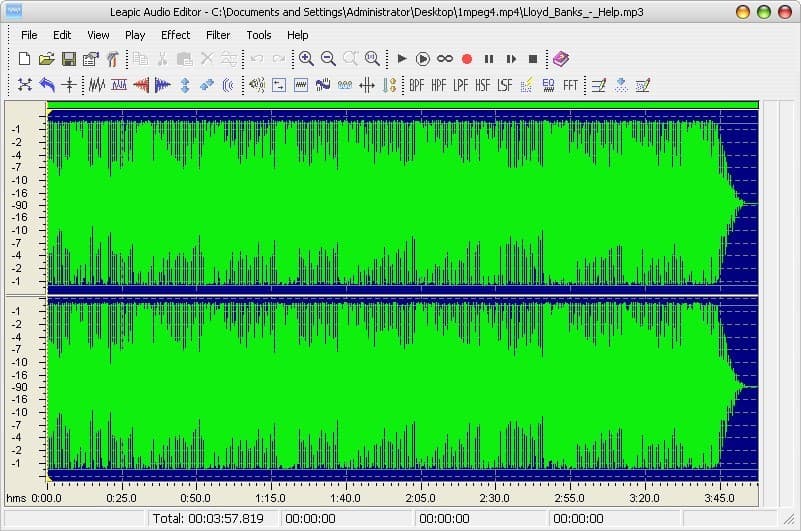The width and height of the screenshot is (801, 531).
Task: Open the Filter menu
Action: click(x=218, y=35)
